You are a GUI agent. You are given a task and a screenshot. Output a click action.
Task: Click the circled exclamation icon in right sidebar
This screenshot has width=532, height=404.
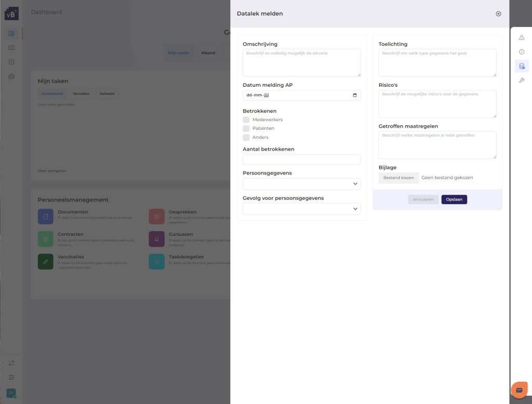pyautogui.click(x=522, y=52)
